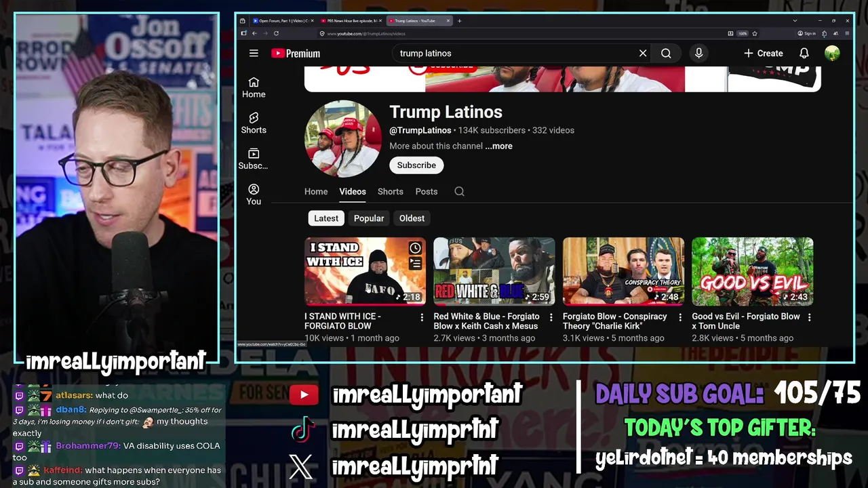The width and height of the screenshot is (868, 488).
Task: Open Subscriptions in the sidebar
Action: pos(254,159)
